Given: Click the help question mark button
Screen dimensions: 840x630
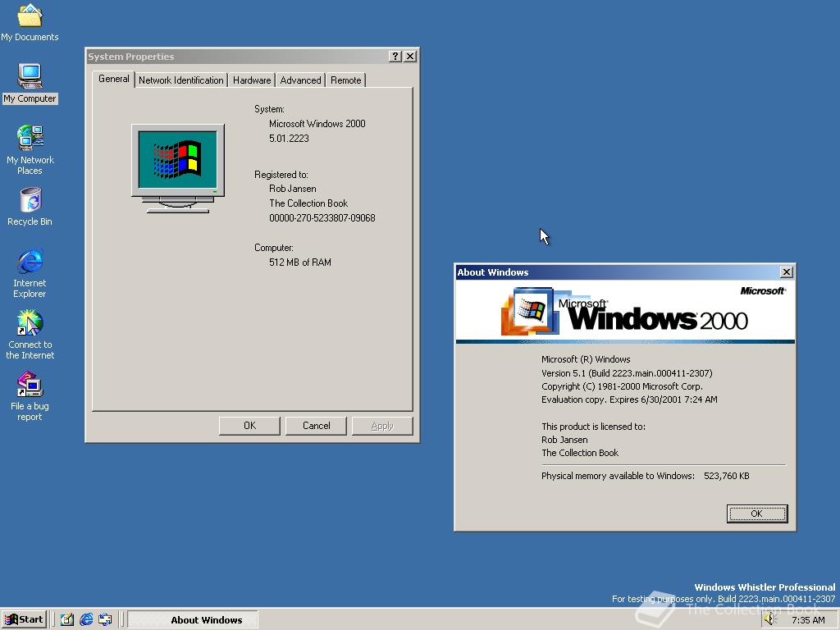Looking at the screenshot, I should 395,57.
